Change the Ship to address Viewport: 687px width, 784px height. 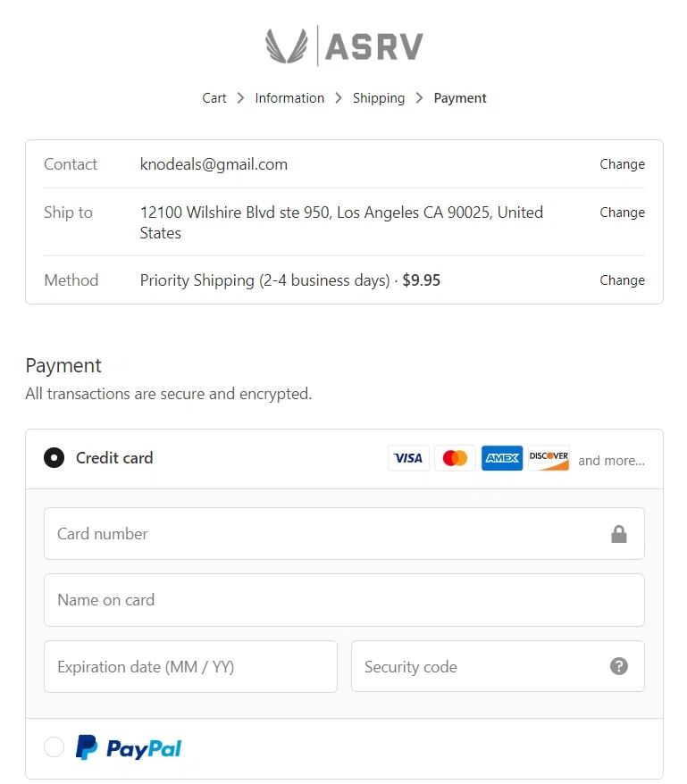622,213
